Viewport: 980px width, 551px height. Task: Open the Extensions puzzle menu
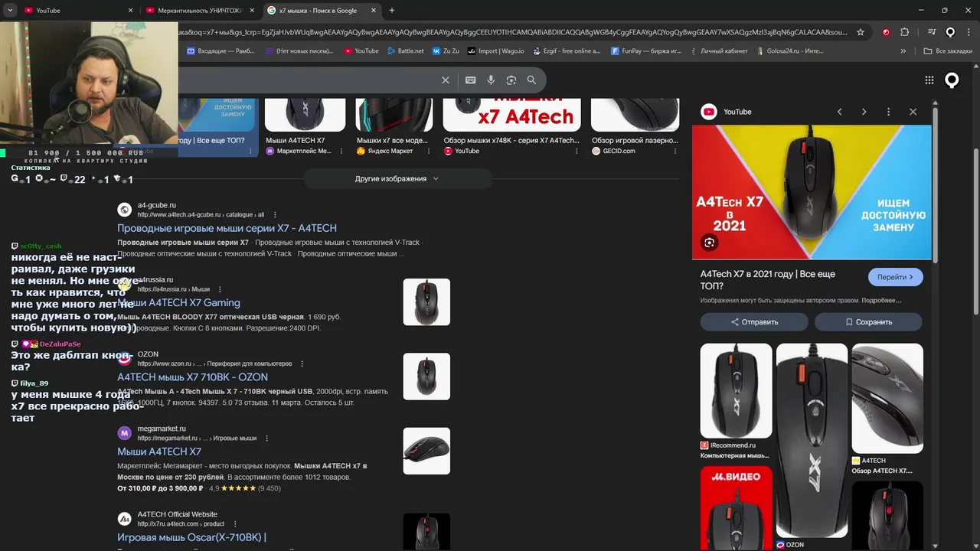(904, 32)
